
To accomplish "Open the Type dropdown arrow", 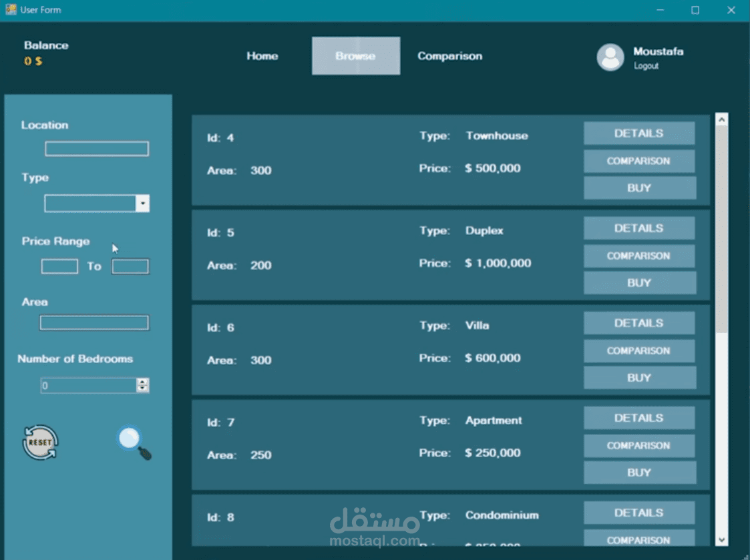I will pyautogui.click(x=142, y=204).
